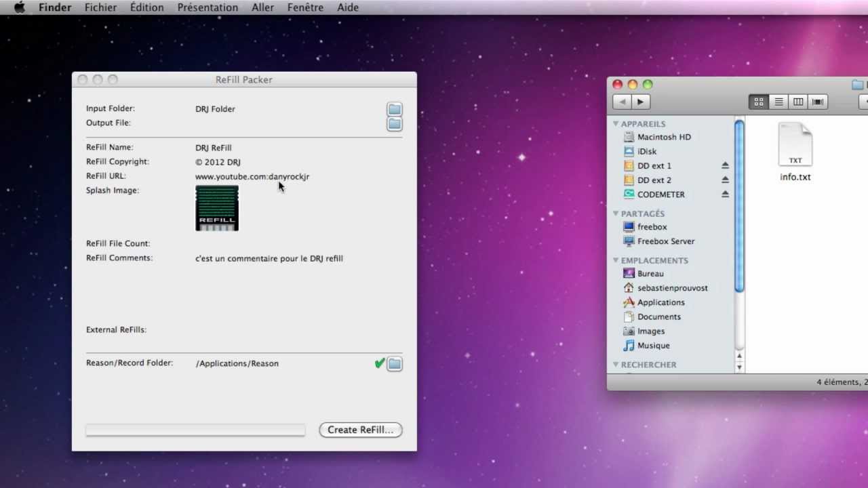Click the ReFill comments text field
868x488 pixels.
click(x=269, y=258)
